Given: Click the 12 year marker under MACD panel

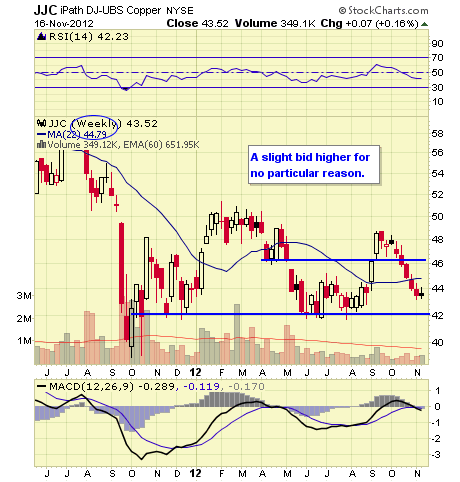Looking at the screenshot, I should (195, 473).
